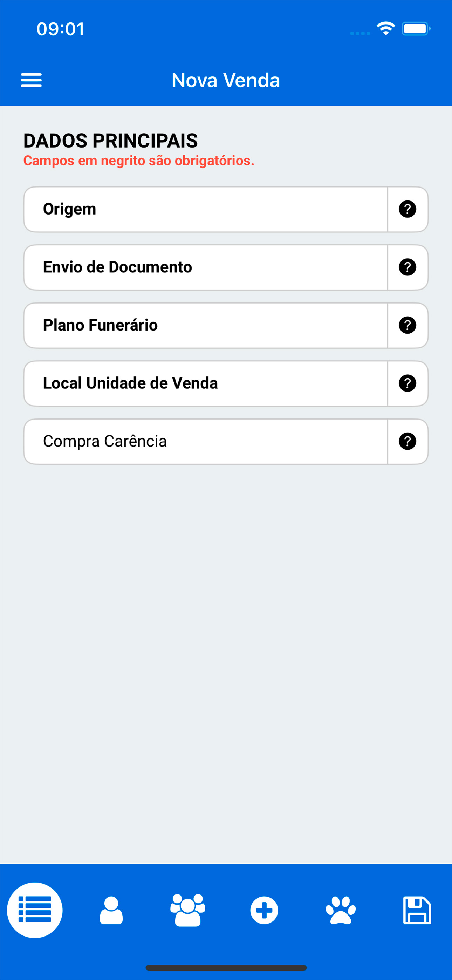Show help for Envio de Documento

coord(407,267)
